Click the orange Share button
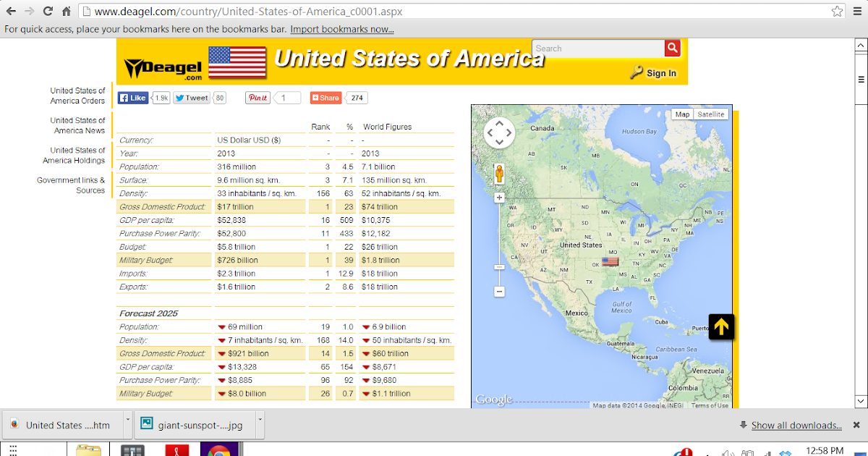Viewport: 868px width, 456px height. pyautogui.click(x=325, y=98)
